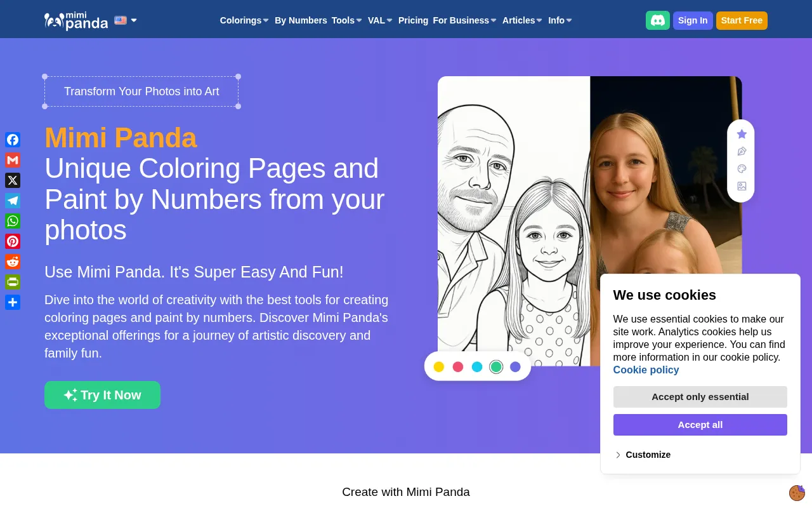This screenshot has width=812, height=508.
Task: Open the Cookie policy link
Action: pos(646,370)
